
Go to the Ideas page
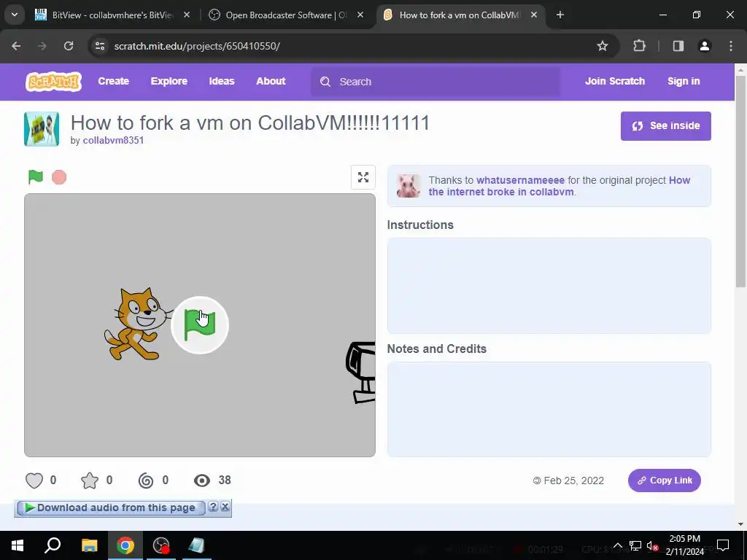[x=222, y=82]
